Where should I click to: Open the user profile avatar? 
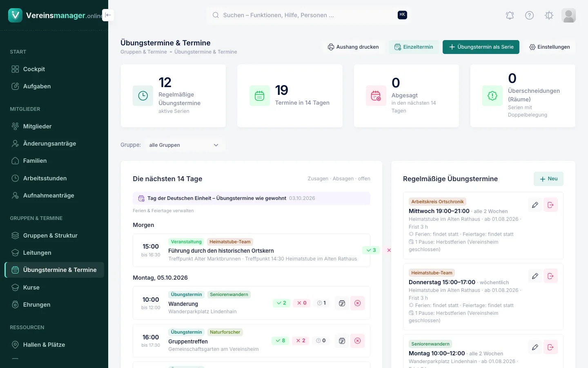(568, 16)
